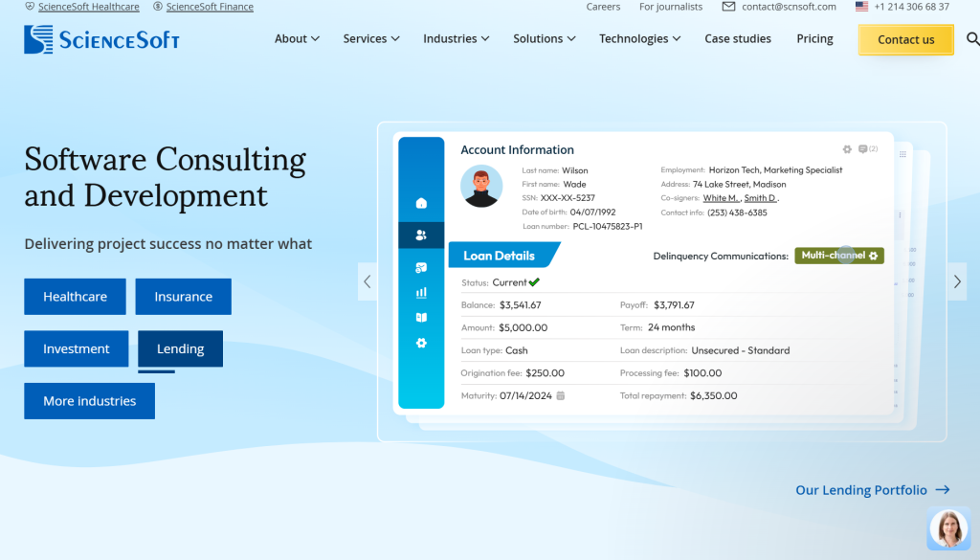Screen dimensions: 980x560
Task: Expand the Services dropdown menu
Action: (x=370, y=39)
